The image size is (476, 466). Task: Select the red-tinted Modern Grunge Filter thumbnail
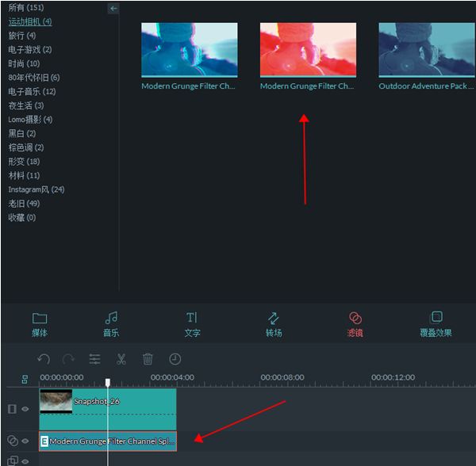point(308,49)
